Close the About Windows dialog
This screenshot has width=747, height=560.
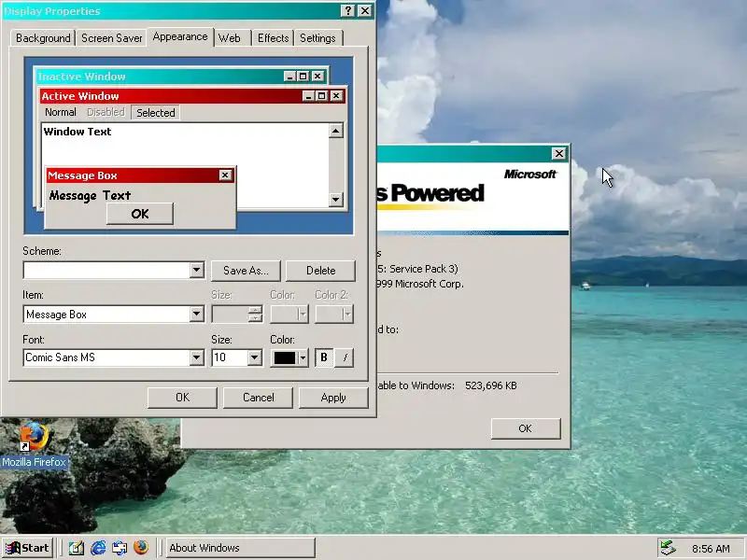558,153
